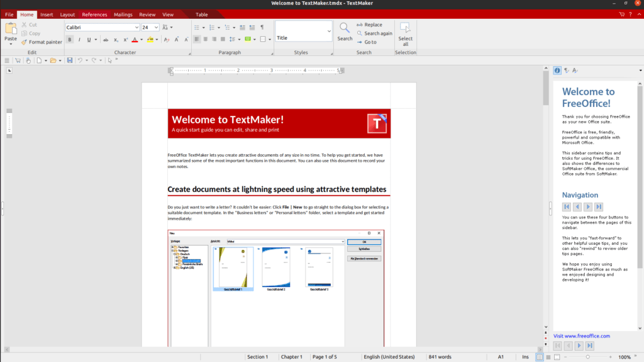
Task: Click the paragraph borders icon
Action: 263,40
